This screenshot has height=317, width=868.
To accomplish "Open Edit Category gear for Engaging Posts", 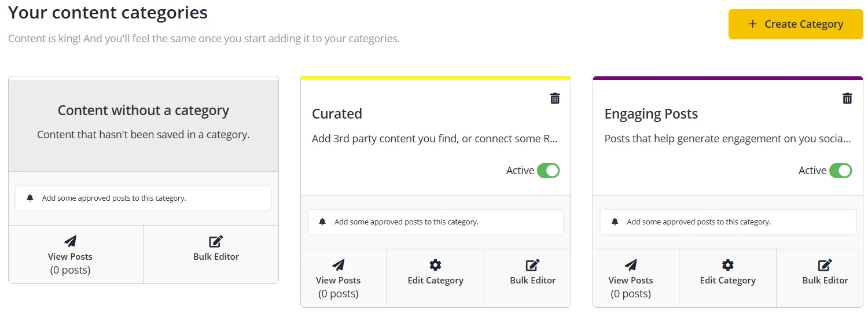I will coord(727,266).
